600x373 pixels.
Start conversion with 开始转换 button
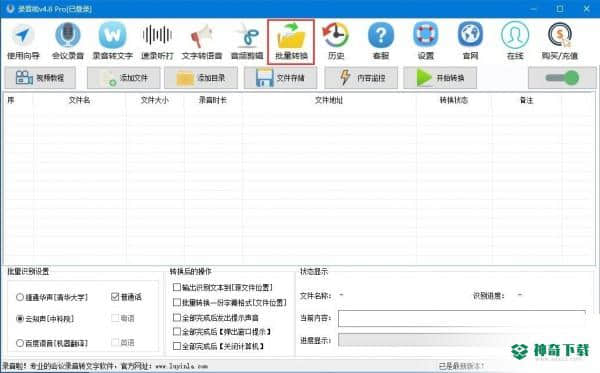440,78
